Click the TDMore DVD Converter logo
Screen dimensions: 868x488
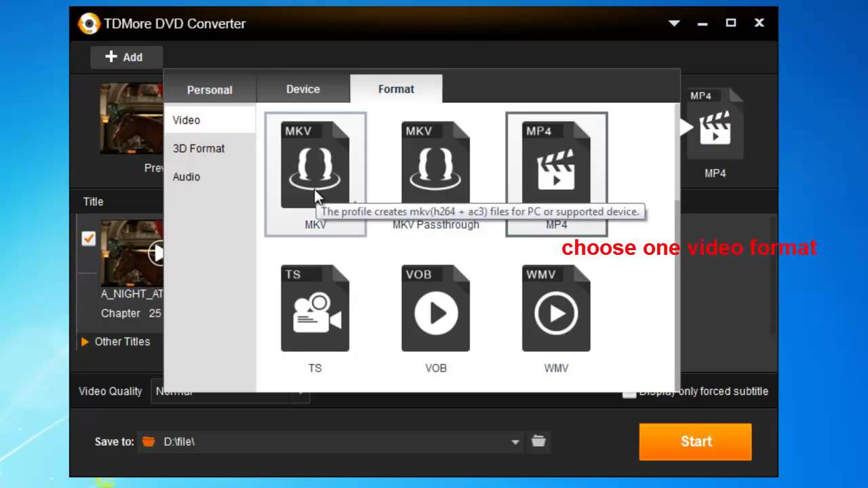point(89,23)
